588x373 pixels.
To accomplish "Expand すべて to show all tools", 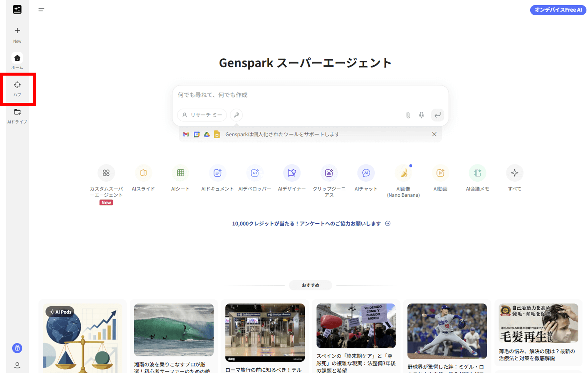I will (x=514, y=173).
